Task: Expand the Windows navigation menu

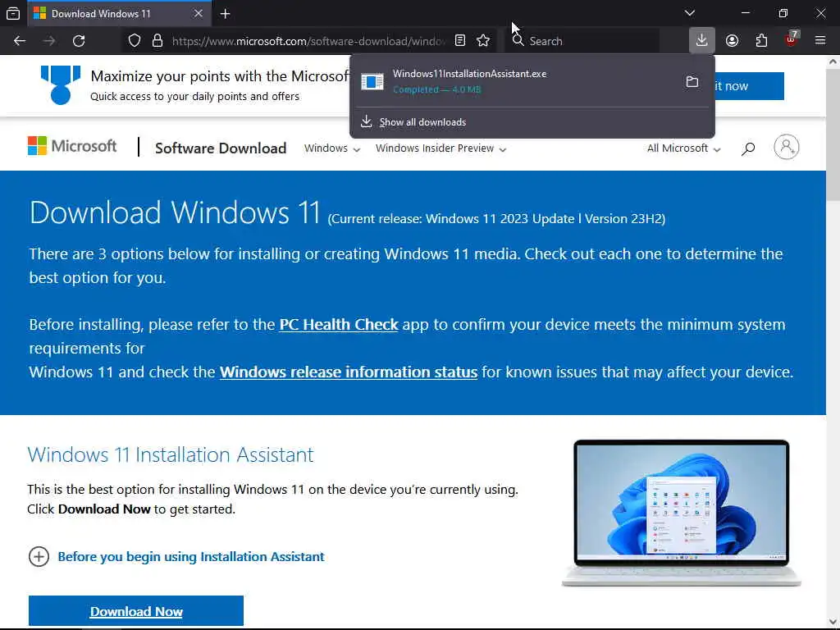Action: pyautogui.click(x=332, y=148)
